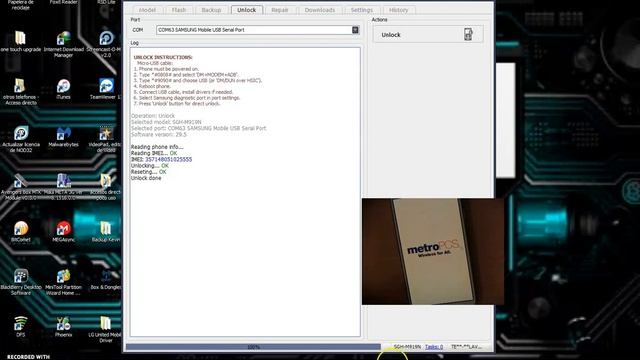The image size is (640, 360).
Task: Click the TE***LAV account label in status bar
Action: click(x=466, y=347)
